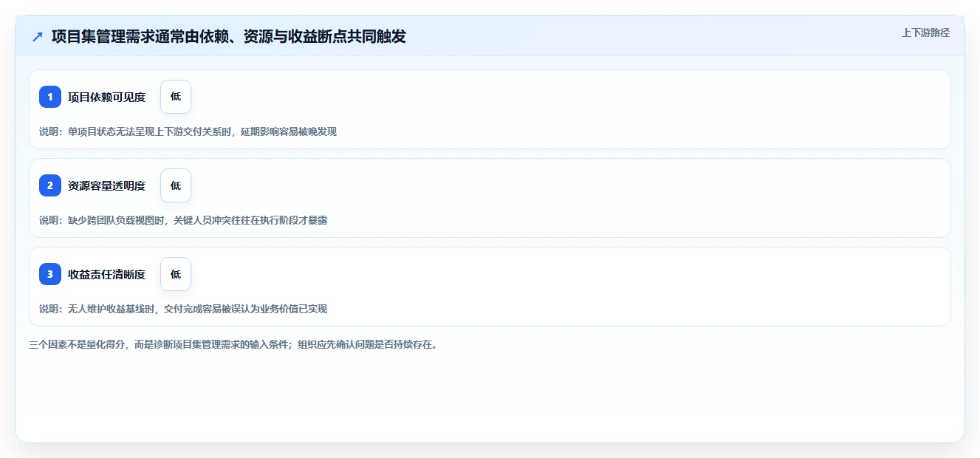Click the panel title 项目集管理需求通常由依赖、资源与收益断点共同触发
980x458 pixels.
tap(229, 36)
